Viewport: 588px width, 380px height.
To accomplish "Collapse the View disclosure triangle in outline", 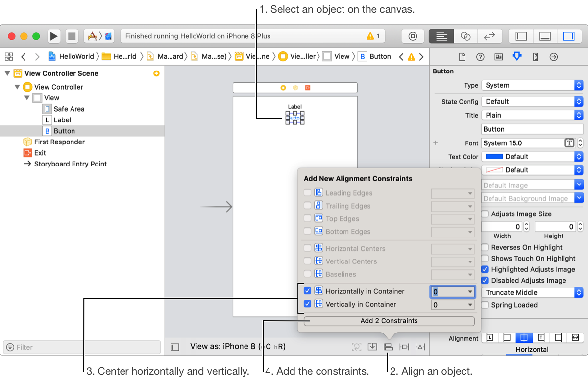I will (27, 98).
